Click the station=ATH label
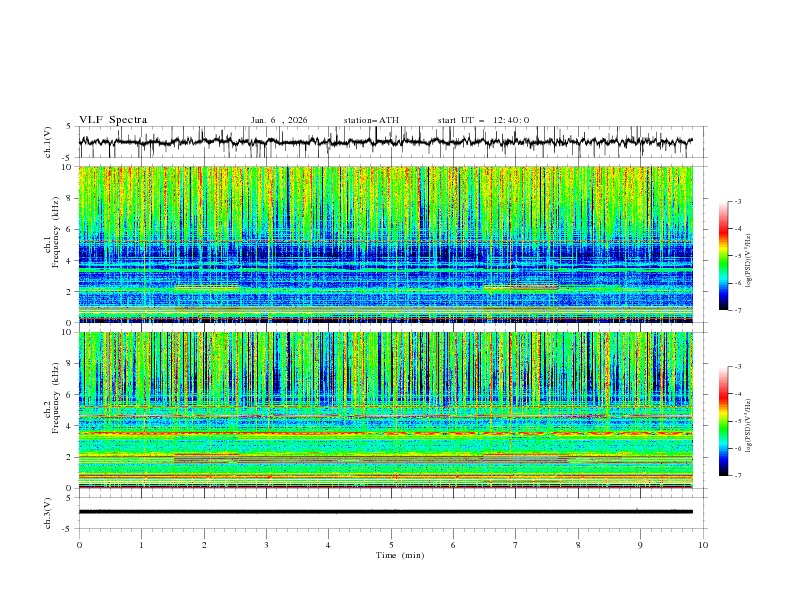The width and height of the screenshot is (792, 612). [x=371, y=120]
